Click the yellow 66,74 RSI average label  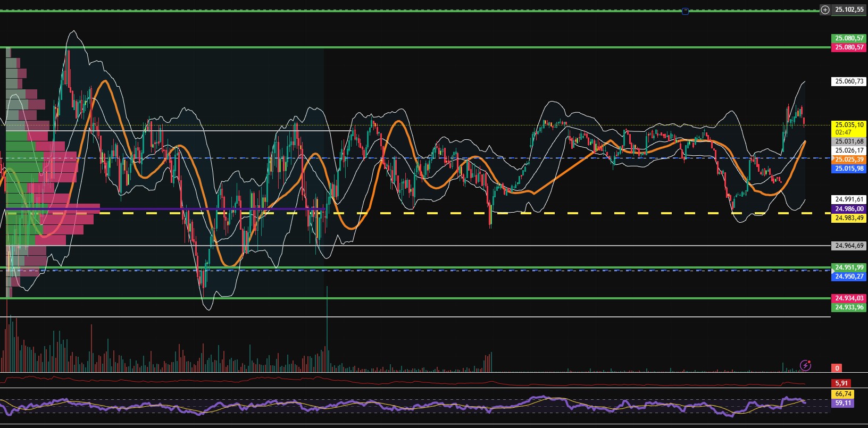843,394
